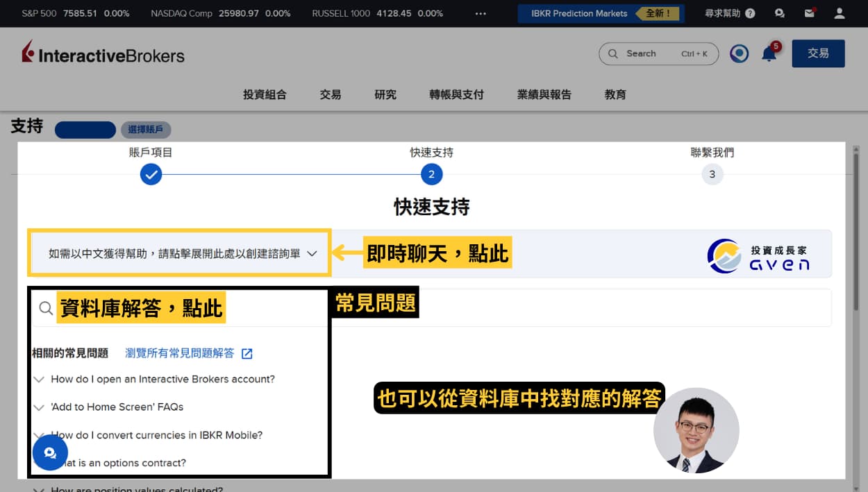The height and width of the screenshot is (492, 868).
Task: Open the three dots ticker menu
Action: tap(481, 13)
